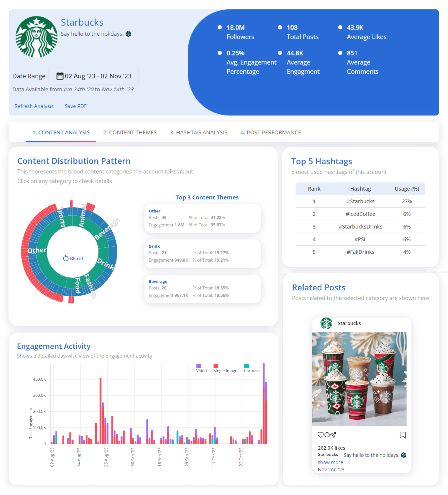Click the Usage (%) column header
Viewport: 448px width, 495px height.
407,189
